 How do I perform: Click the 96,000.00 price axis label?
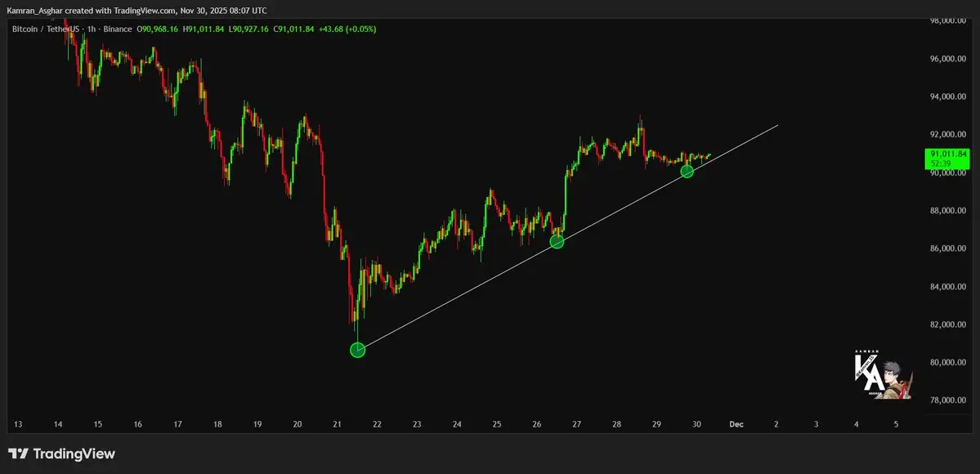[949, 59]
